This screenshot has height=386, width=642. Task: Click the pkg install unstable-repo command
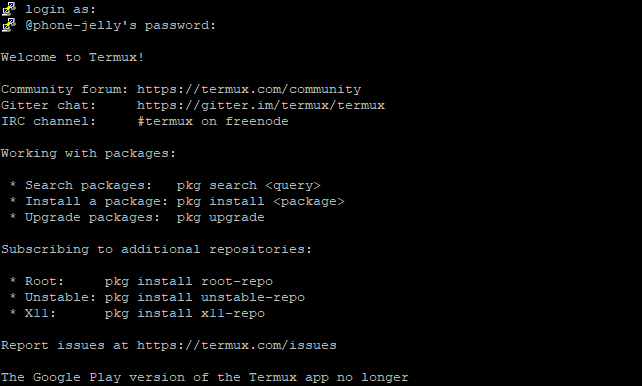coord(205,298)
